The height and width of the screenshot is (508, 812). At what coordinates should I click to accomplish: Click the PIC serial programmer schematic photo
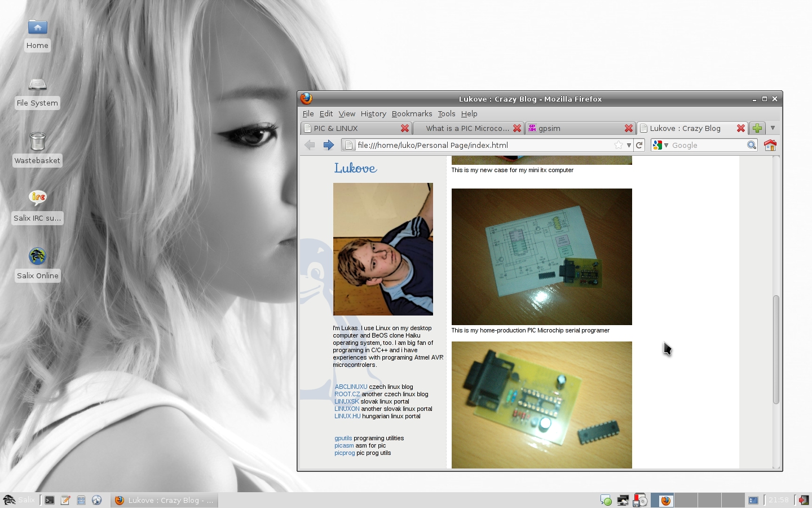click(542, 257)
